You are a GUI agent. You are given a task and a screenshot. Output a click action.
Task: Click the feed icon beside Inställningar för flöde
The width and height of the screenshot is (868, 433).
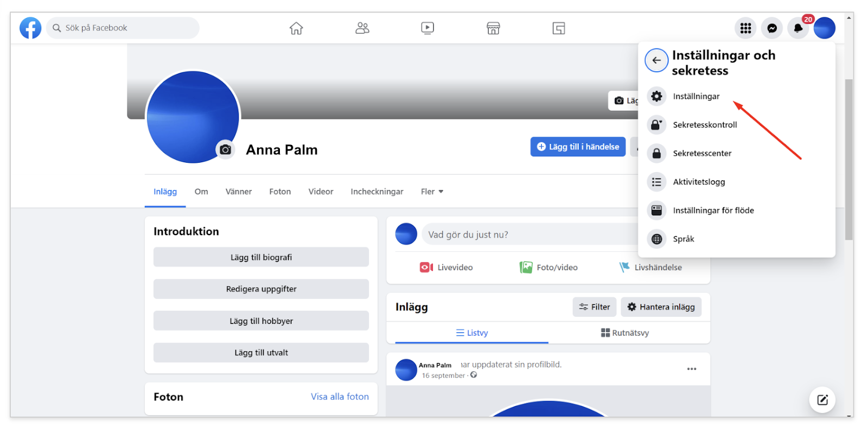[656, 211]
